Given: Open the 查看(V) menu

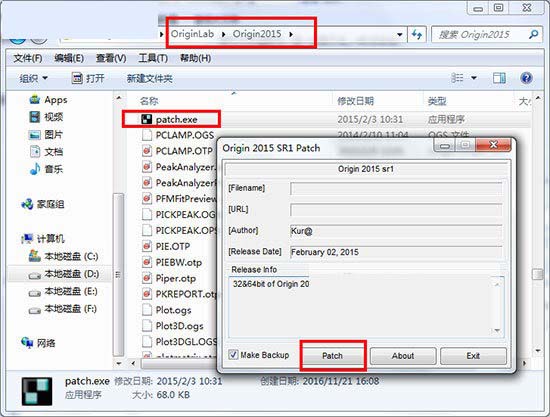Looking at the screenshot, I should pyautogui.click(x=111, y=58).
